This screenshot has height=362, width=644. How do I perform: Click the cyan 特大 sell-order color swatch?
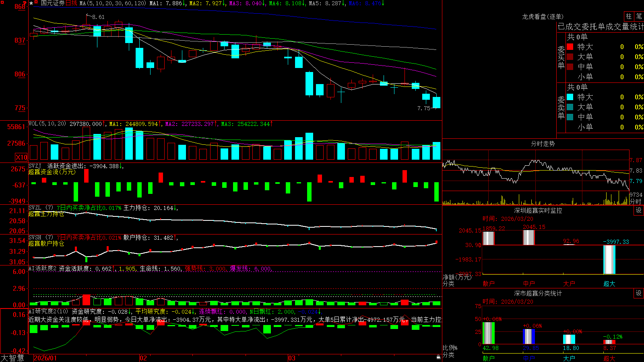[570, 97]
